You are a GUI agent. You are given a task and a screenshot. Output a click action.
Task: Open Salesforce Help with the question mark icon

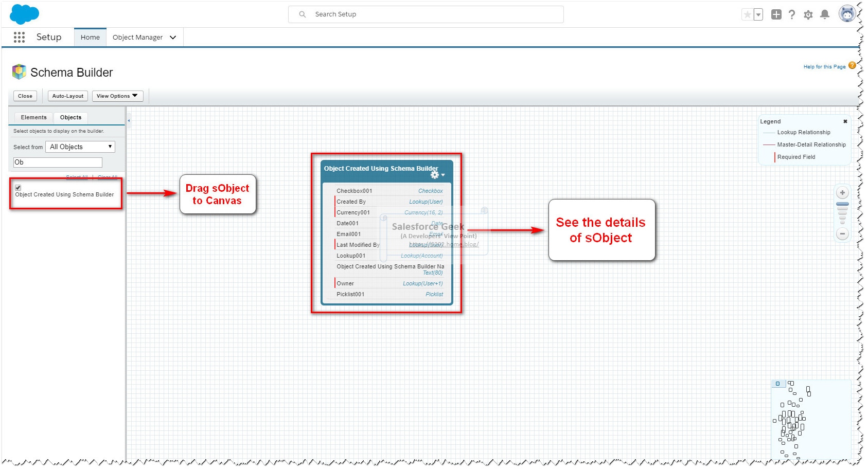[x=792, y=14]
